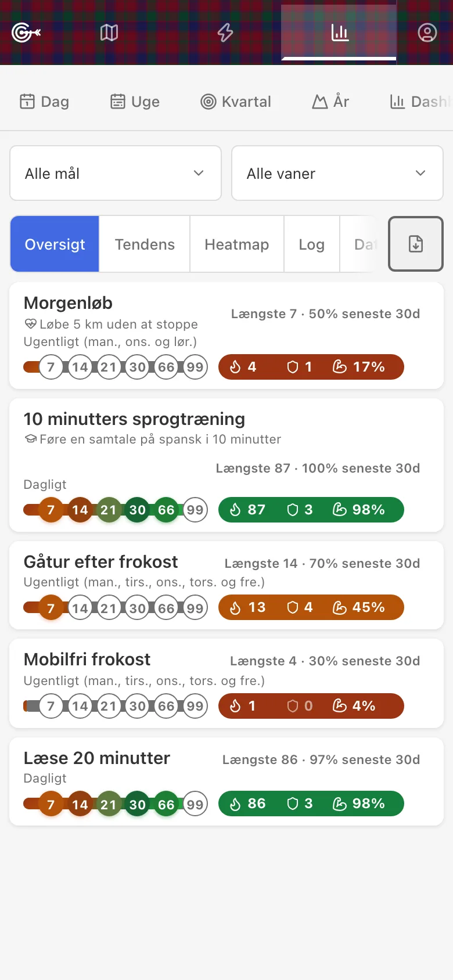
Task: Click the 66 milestone on Læse 20 minutter
Action: [x=166, y=804]
